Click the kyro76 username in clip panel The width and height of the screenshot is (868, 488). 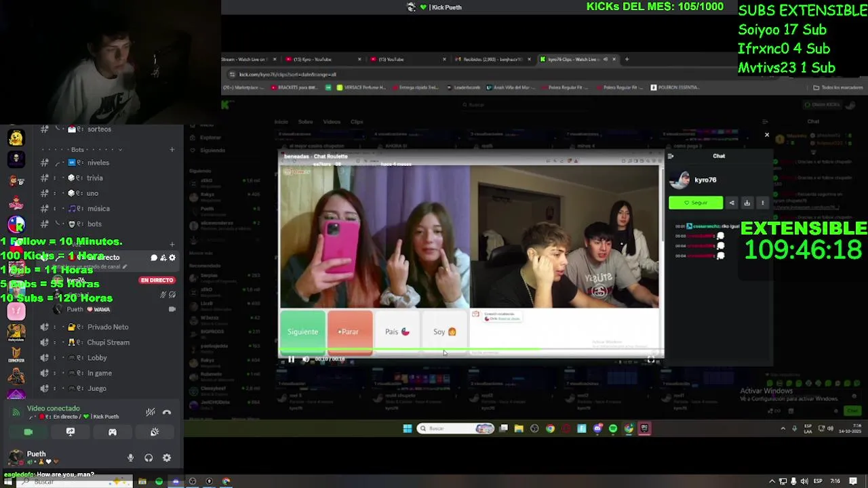tap(705, 180)
